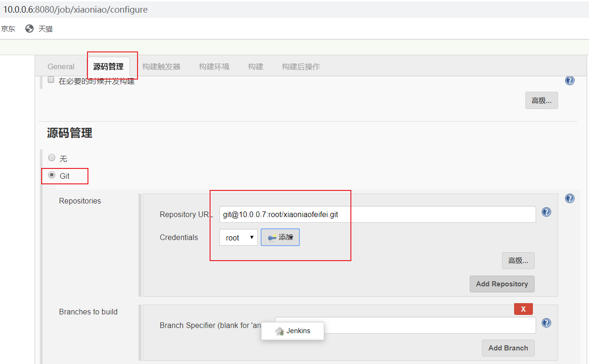Click the Add Branch button

pos(508,348)
